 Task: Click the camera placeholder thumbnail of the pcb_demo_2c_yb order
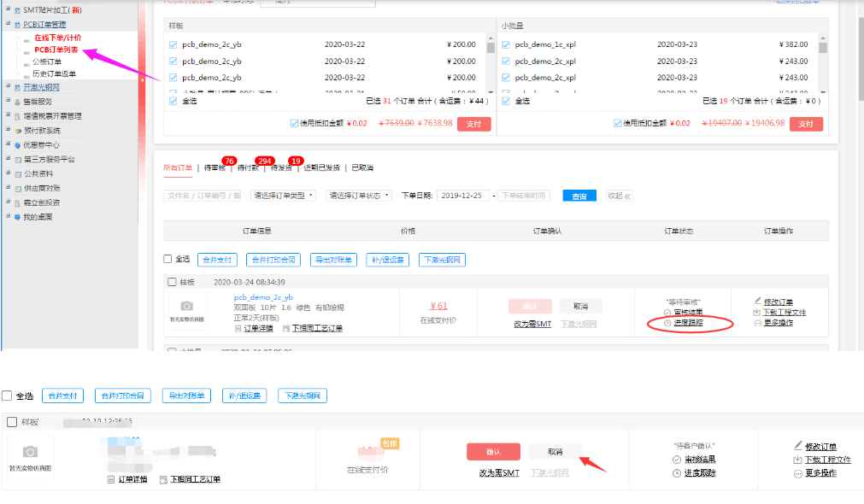pos(186,308)
